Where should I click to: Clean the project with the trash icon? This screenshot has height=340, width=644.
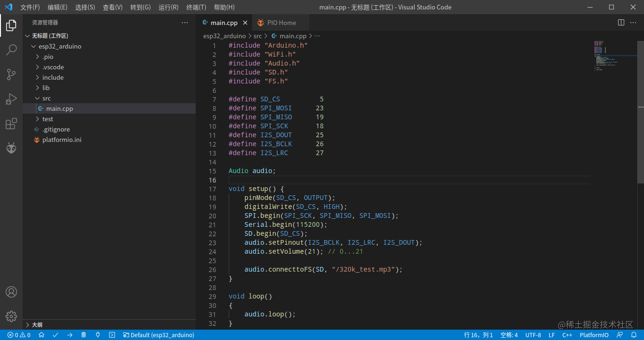(x=83, y=335)
